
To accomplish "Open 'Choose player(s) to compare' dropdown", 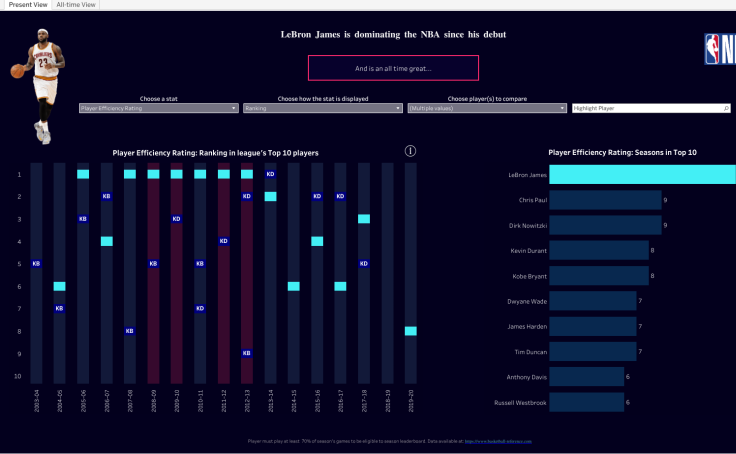I will [487, 108].
